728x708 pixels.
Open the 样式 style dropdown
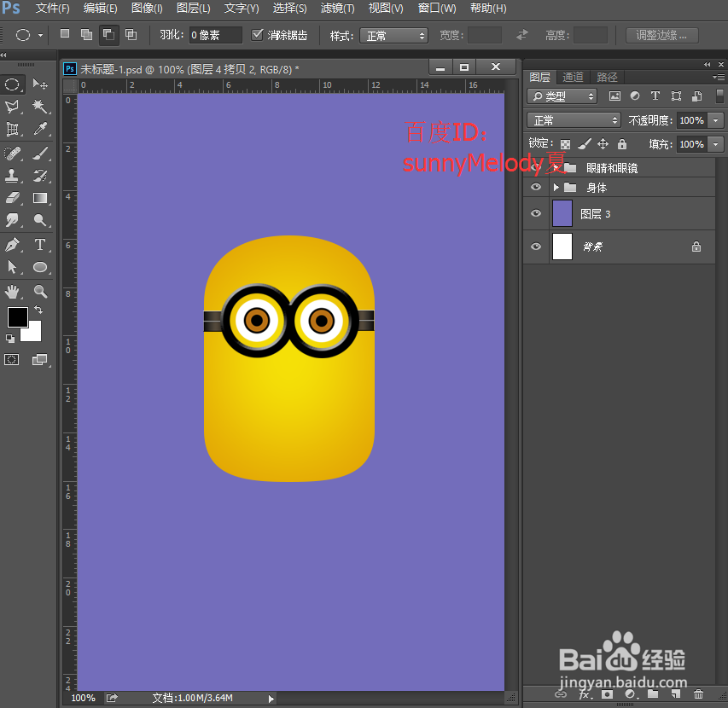(393, 36)
